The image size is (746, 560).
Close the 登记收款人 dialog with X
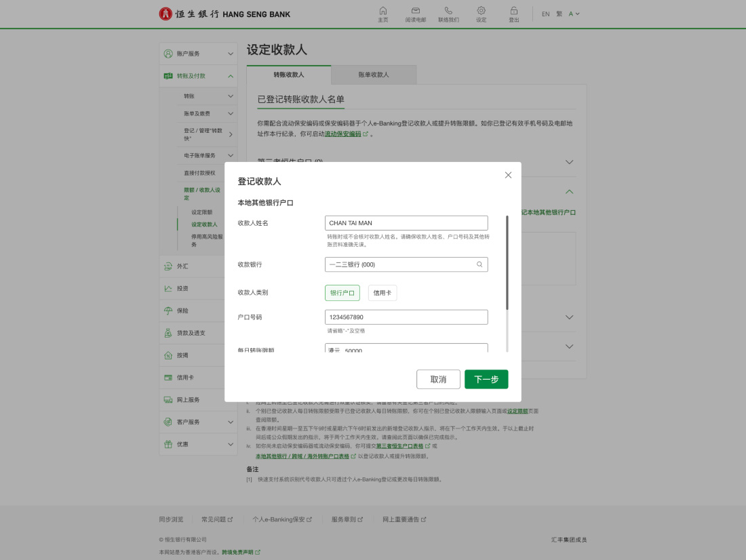(x=508, y=175)
